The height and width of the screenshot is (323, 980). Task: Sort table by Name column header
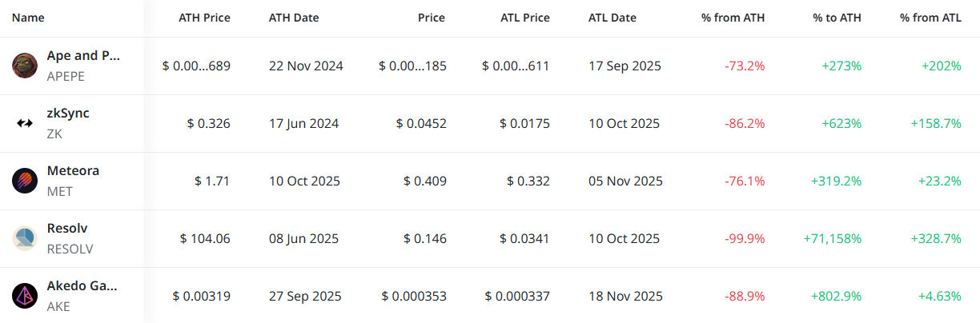point(29,18)
